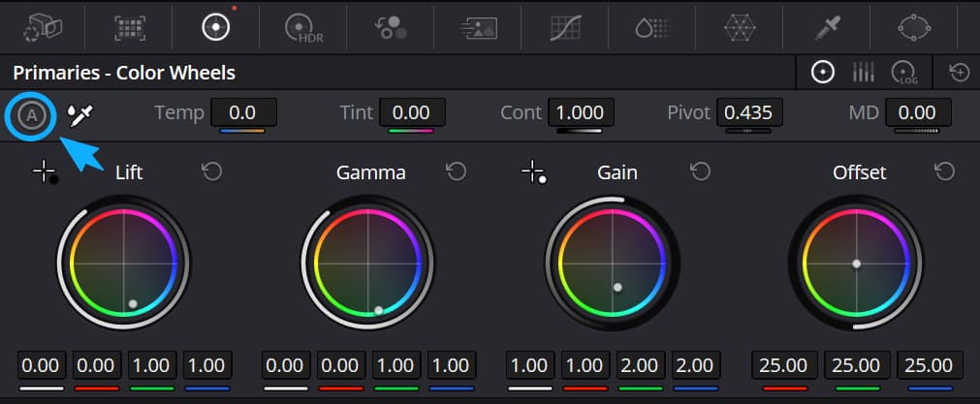The width and height of the screenshot is (980, 404).
Task: Click the Offset blue value field
Action: pyautogui.click(x=930, y=365)
